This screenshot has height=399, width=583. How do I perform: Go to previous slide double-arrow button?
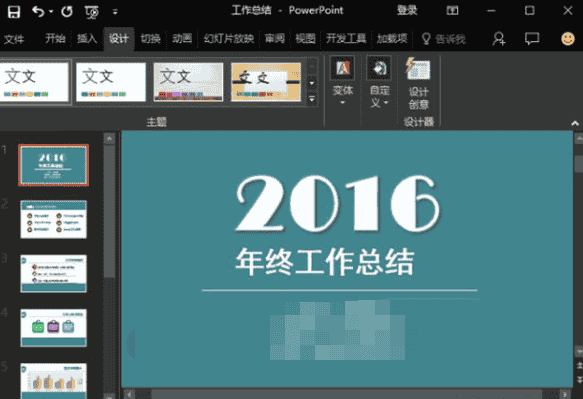point(579,366)
